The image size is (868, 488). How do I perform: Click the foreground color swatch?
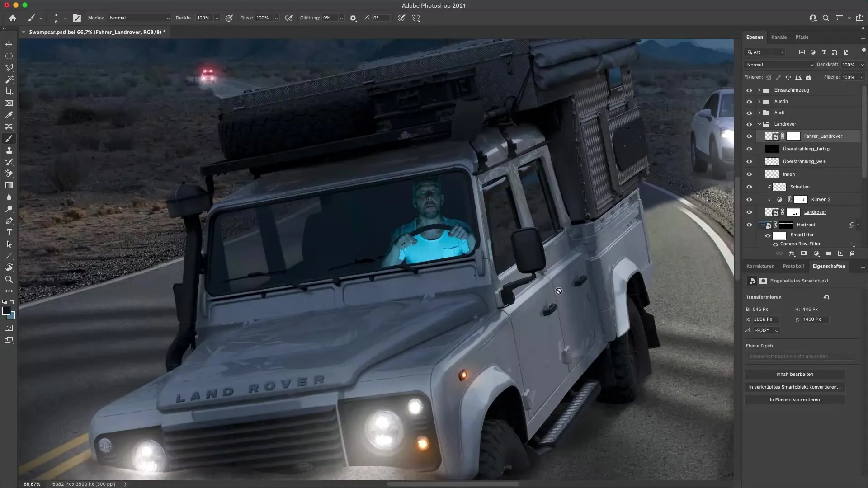click(x=6, y=311)
